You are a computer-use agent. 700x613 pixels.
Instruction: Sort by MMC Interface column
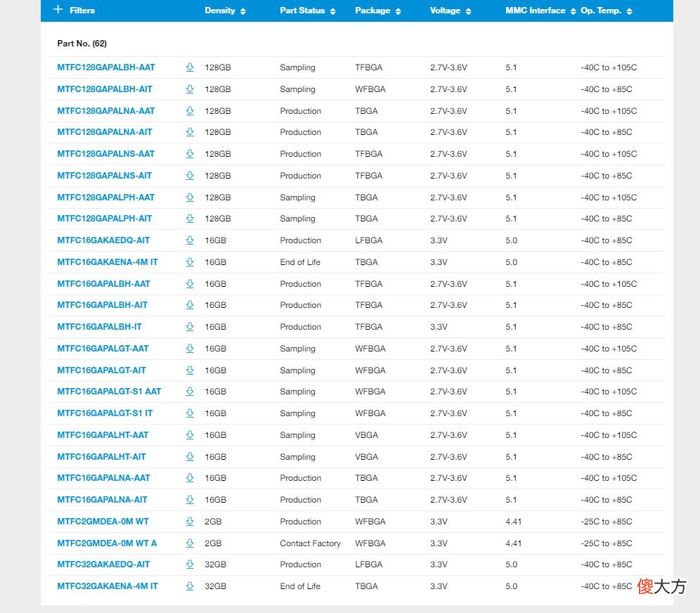tap(540, 11)
